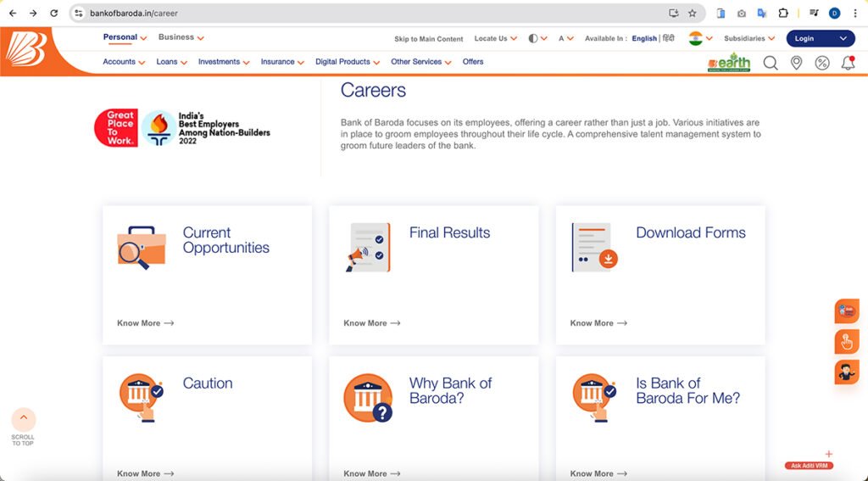The width and height of the screenshot is (868, 481).
Task: Click the Final Results checklist icon
Action: click(368, 247)
